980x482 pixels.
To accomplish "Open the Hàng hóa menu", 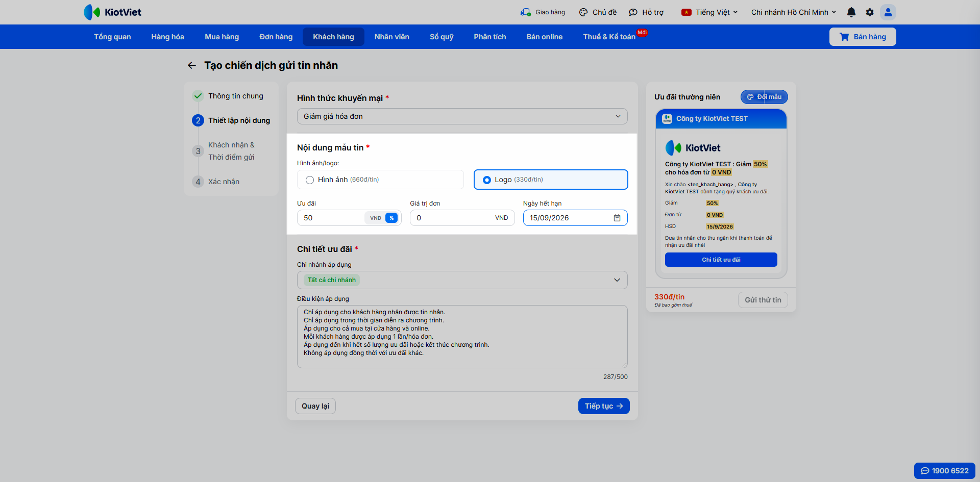I will click(167, 37).
